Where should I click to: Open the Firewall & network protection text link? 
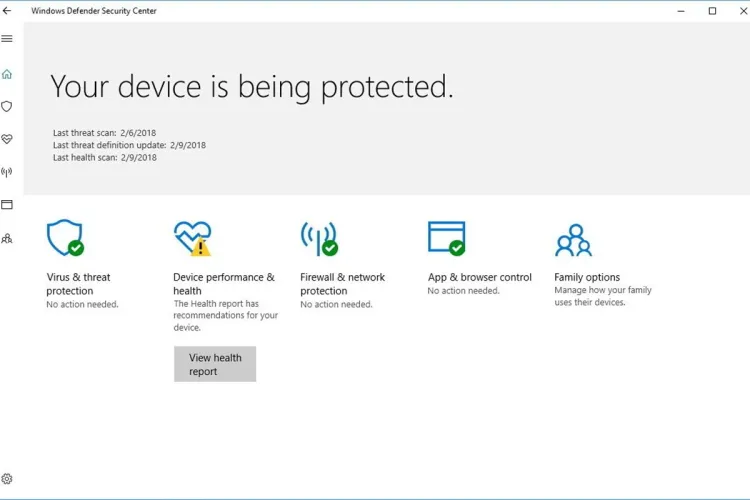342,284
